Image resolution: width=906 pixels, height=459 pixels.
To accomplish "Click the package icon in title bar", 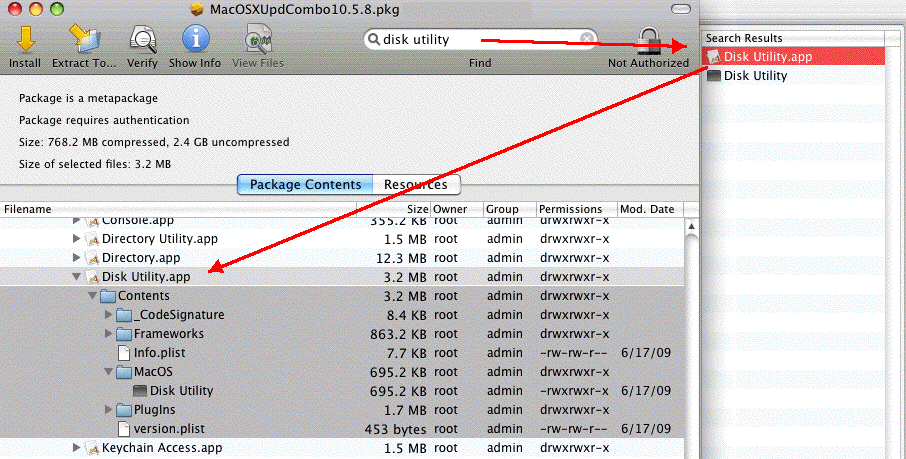I will [198, 9].
